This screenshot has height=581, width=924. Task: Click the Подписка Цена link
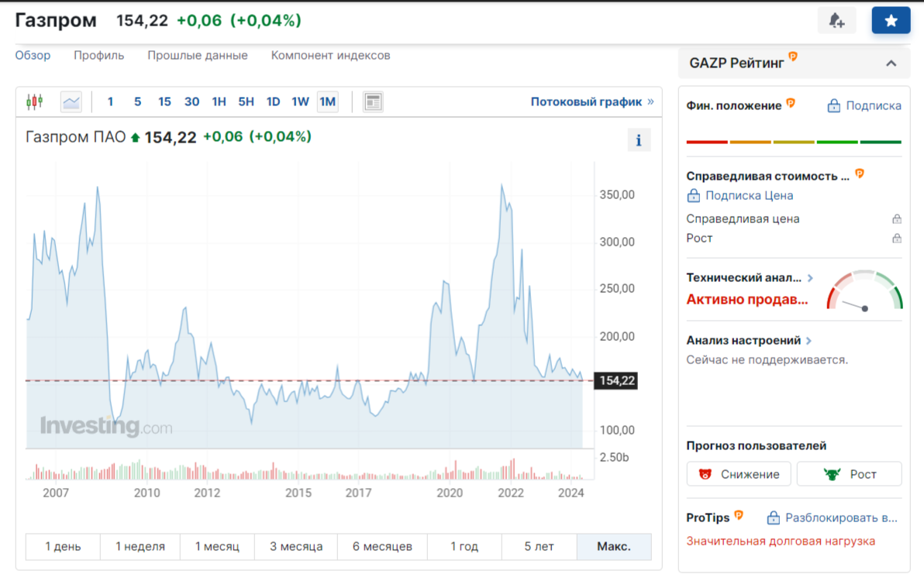tap(749, 195)
